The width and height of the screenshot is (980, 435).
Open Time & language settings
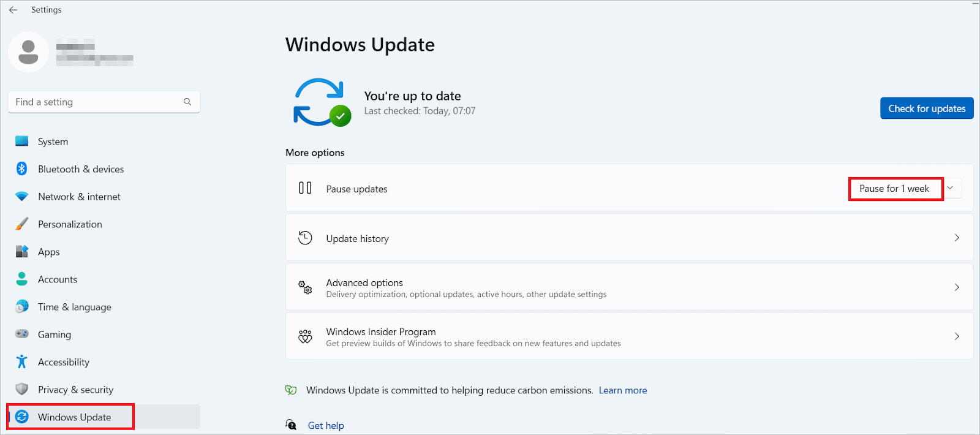pyautogui.click(x=104, y=307)
